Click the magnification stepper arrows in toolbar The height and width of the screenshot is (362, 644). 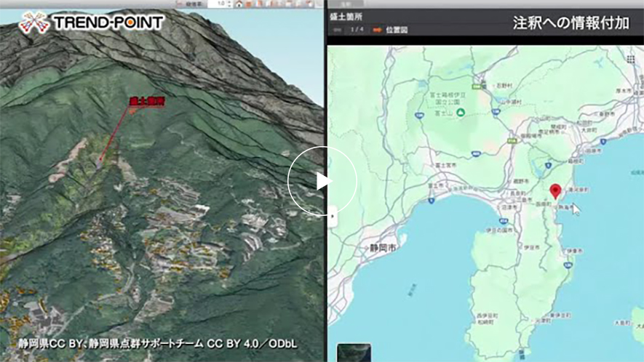coord(230,4)
